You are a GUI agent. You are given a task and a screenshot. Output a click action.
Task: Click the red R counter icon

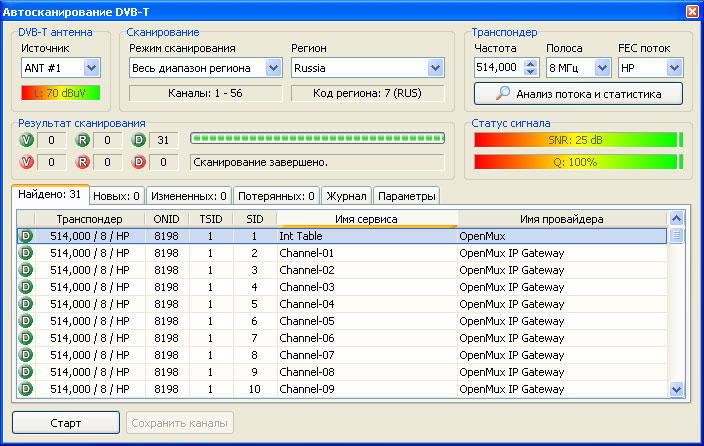pos(83,162)
